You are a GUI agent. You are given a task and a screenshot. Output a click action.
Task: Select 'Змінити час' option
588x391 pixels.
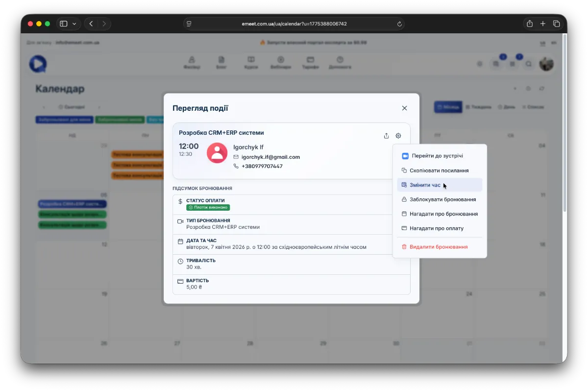425,185
